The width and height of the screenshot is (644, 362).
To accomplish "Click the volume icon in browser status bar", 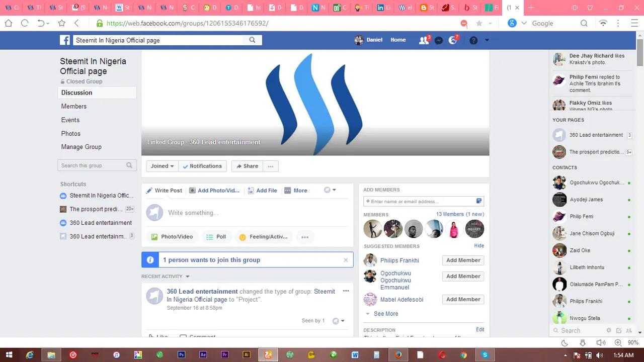I will click(x=600, y=343).
